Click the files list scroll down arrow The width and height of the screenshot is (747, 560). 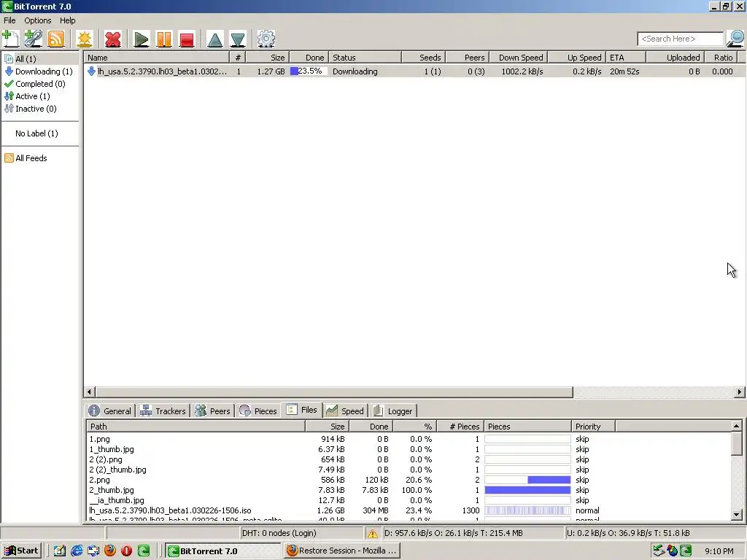[737, 515]
